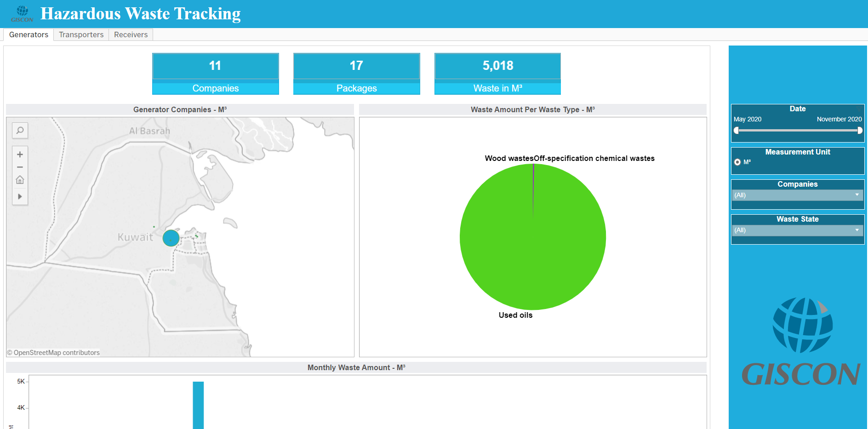Zoom out on the map
This screenshot has height=429, width=868.
[20, 167]
